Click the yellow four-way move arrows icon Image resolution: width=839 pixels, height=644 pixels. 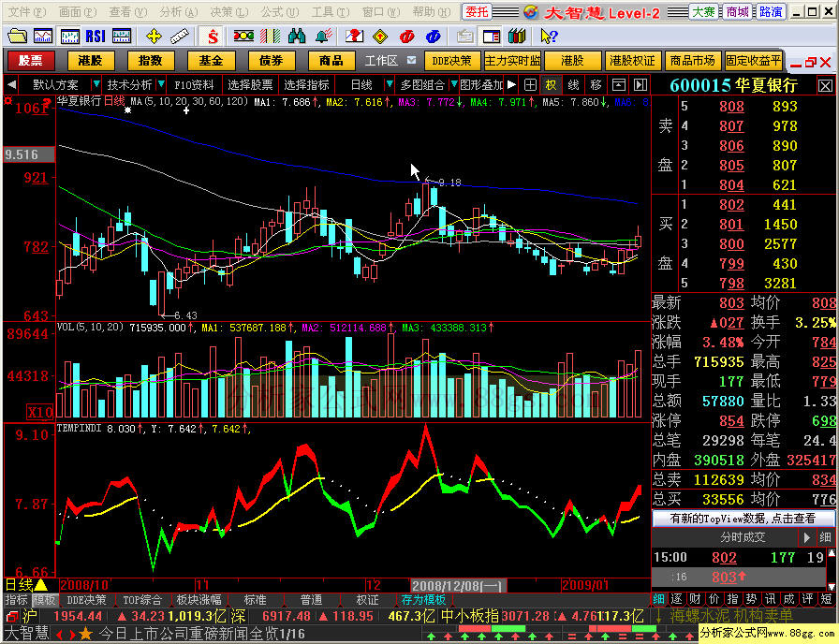click(x=154, y=37)
